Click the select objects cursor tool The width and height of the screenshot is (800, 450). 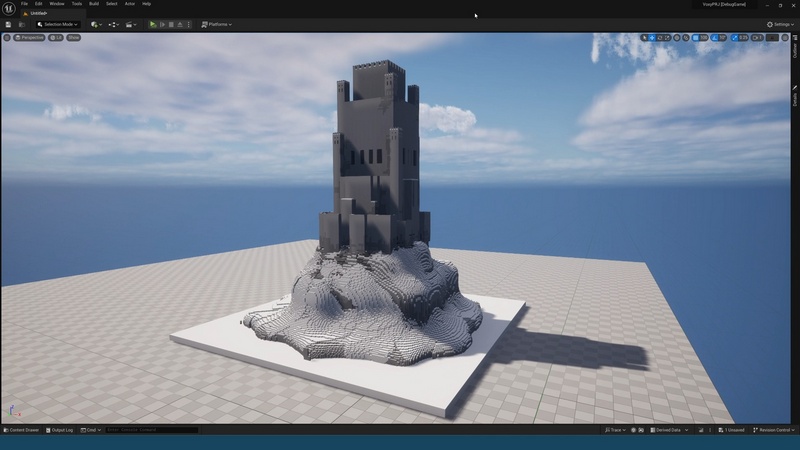point(644,38)
